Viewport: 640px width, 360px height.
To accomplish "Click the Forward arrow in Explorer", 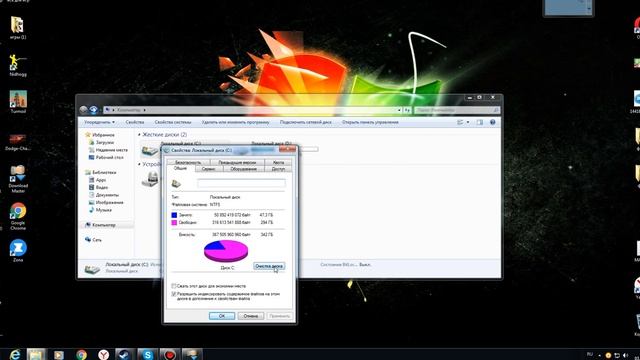I will click(93, 110).
